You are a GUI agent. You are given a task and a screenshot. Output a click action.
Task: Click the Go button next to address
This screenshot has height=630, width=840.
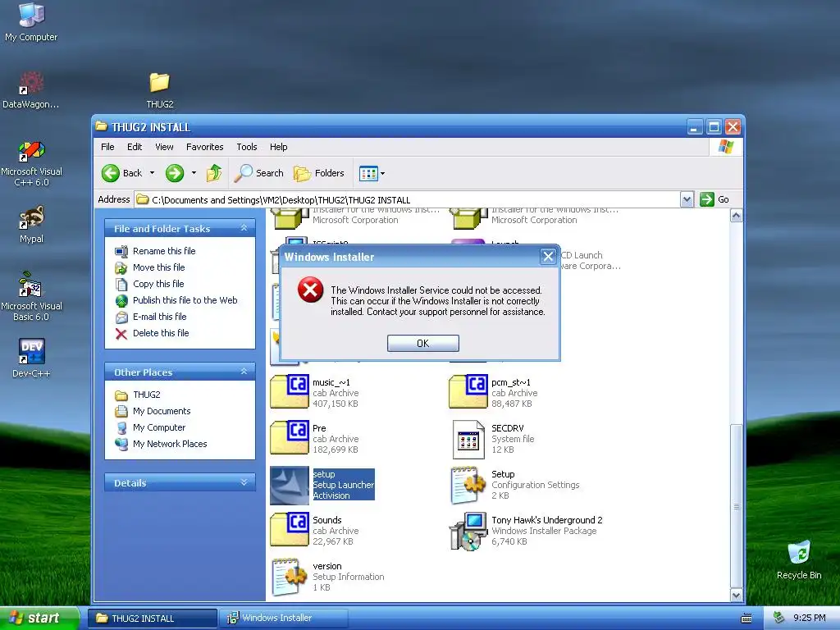(714, 199)
